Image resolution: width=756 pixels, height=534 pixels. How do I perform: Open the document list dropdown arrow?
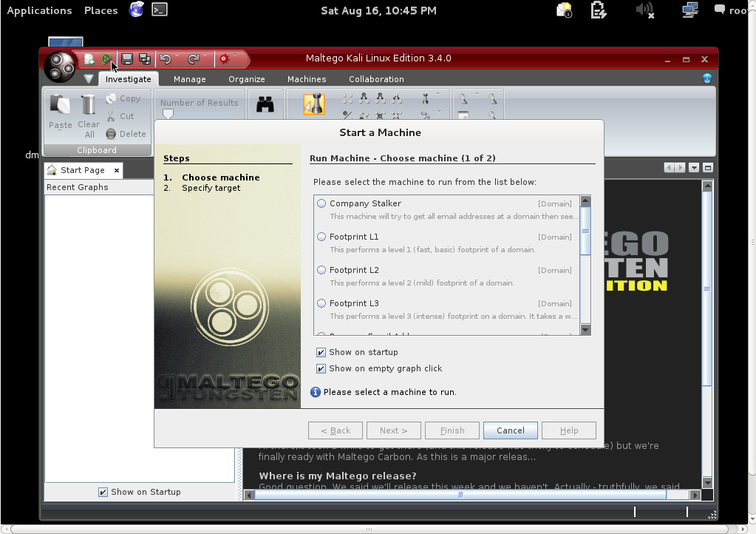[694, 168]
